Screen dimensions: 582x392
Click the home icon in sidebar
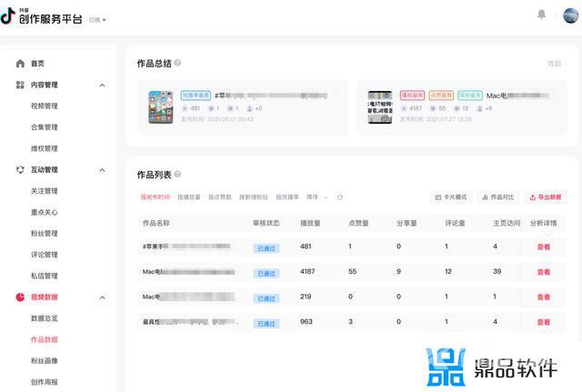tap(20, 64)
